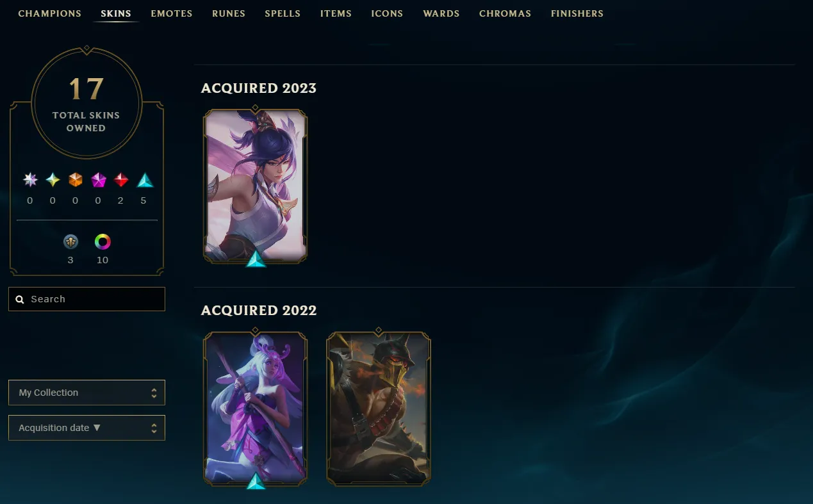Viewport: 813px width, 504px height.
Task: Open the Acquisition date sort dropdown
Action: point(86,428)
